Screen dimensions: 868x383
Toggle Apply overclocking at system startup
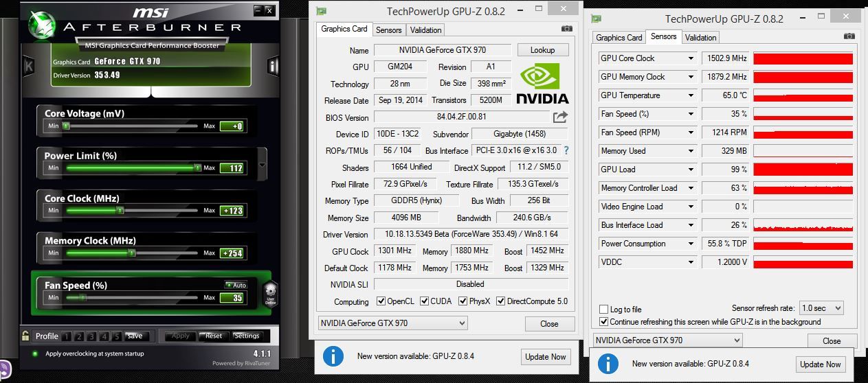coord(35,353)
